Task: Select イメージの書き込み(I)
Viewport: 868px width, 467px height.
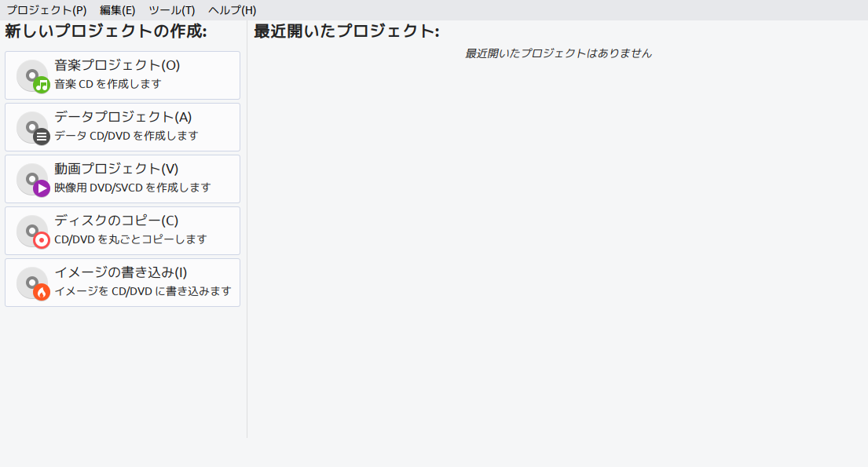Action: pyautogui.click(x=123, y=283)
